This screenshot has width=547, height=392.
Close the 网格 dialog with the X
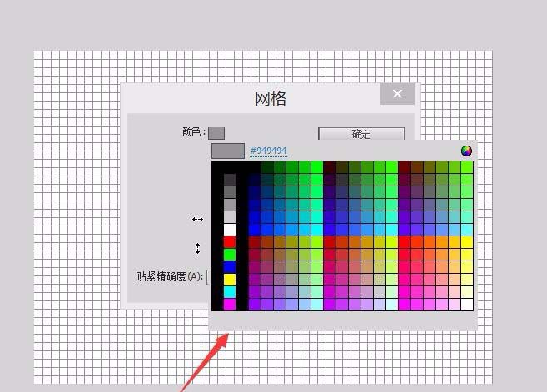(x=397, y=94)
